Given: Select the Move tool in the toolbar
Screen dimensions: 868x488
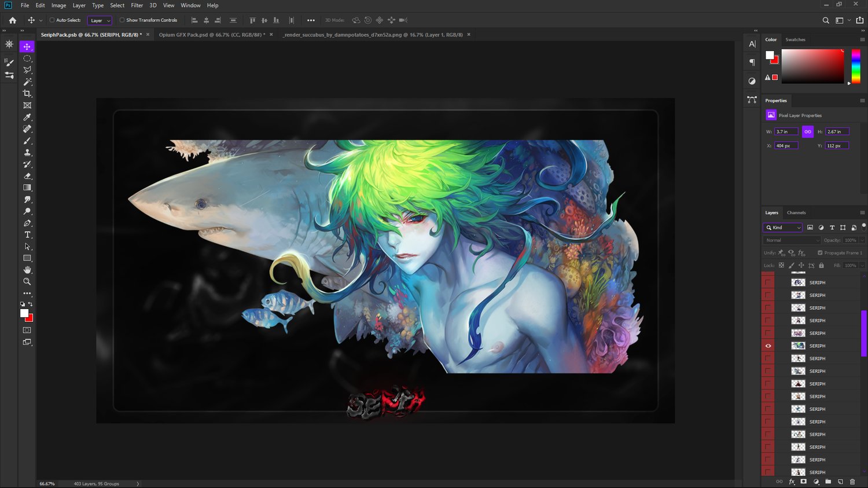Looking at the screenshot, I should coord(27,46).
